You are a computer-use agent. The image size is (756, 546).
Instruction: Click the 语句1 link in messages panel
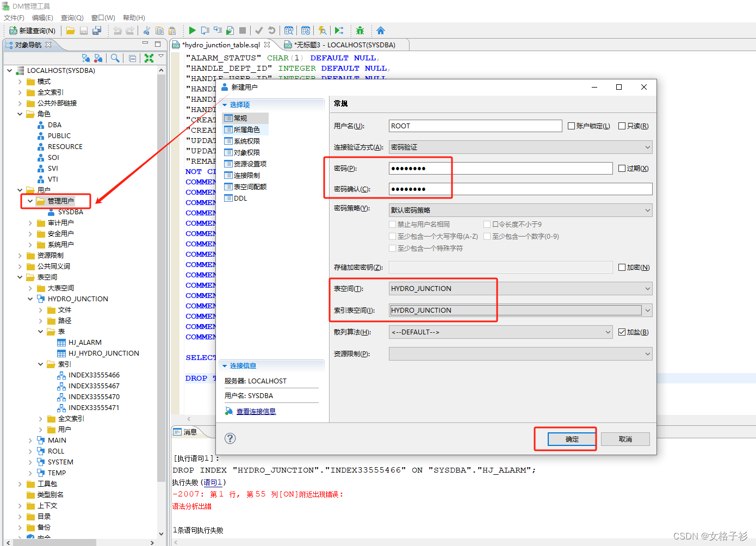pos(213,482)
